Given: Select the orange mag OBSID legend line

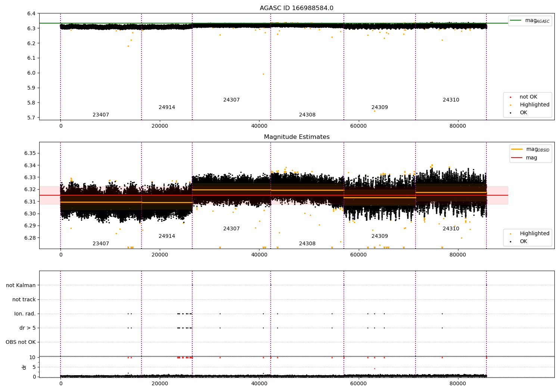Looking at the screenshot, I should pos(517,149).
